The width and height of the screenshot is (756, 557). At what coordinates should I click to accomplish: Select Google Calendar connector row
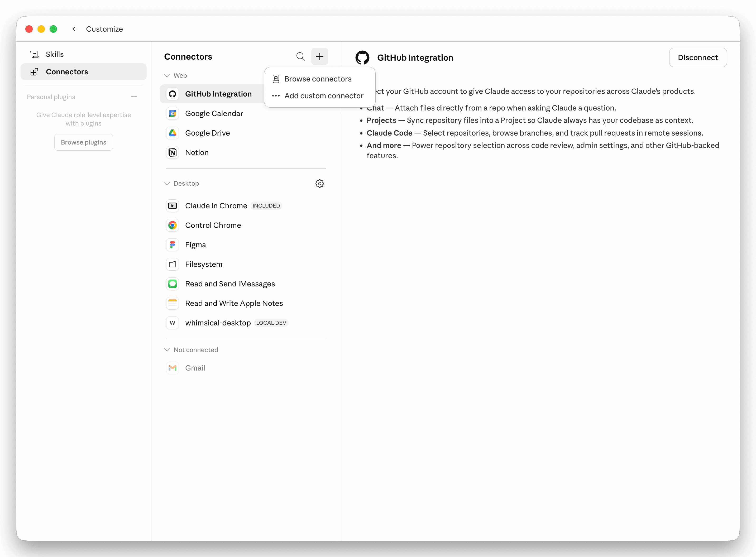pos(246,114)
